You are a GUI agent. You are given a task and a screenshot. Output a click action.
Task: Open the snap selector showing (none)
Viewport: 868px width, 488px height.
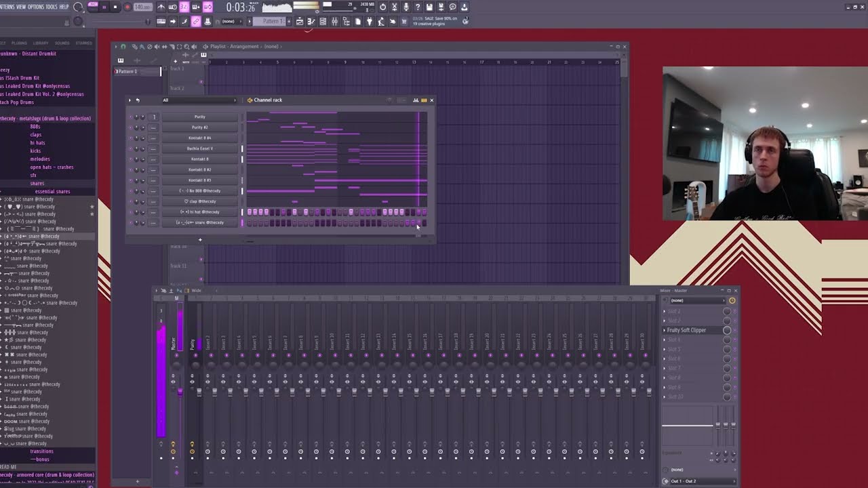click(233, 22)
